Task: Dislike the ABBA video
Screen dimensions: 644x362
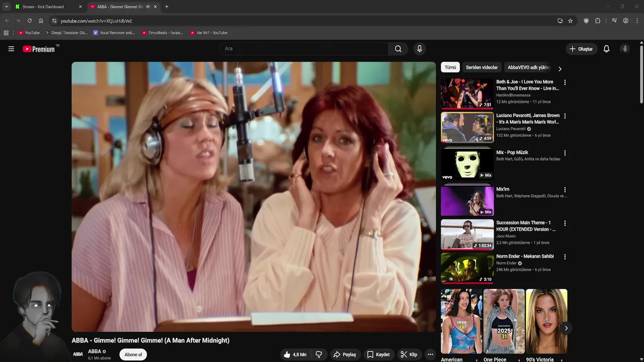Action: coord(318,354)
